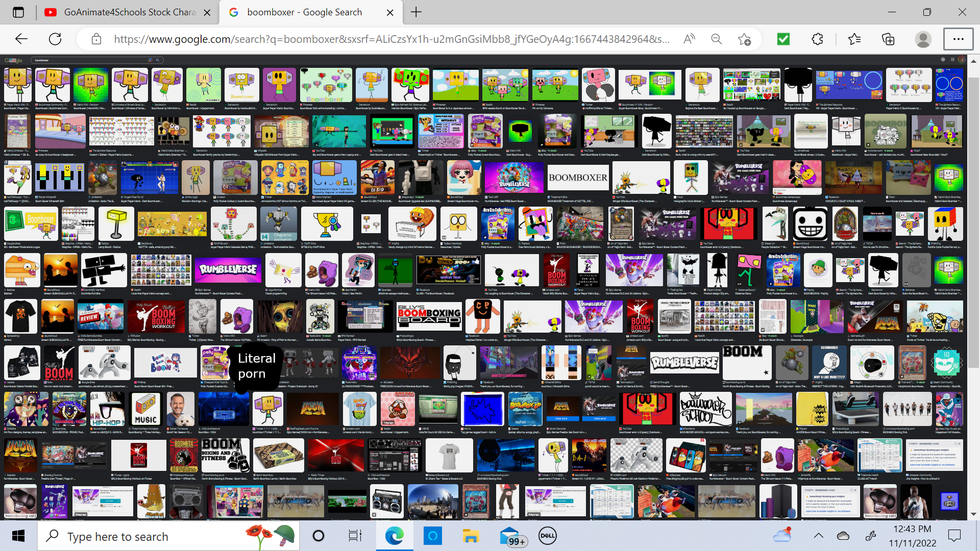Open File Explorer from the taskbar

(x=471, y=536)
